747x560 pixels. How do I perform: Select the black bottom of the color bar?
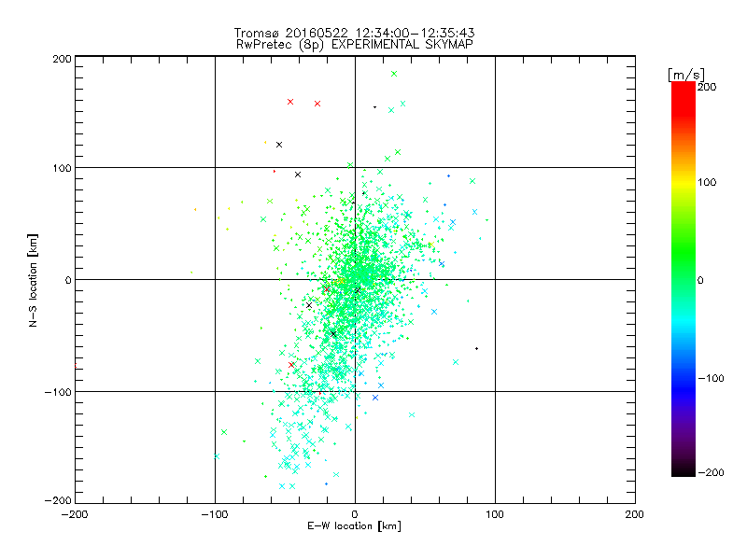tap(683, 469)
